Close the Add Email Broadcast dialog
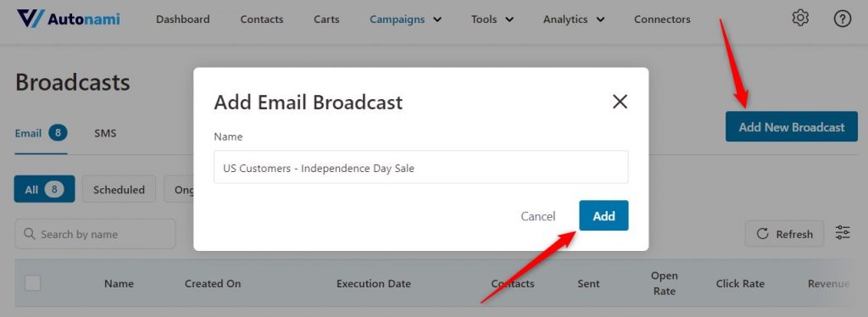This screenshot has width=868, height=317. (x=620, y=101)
